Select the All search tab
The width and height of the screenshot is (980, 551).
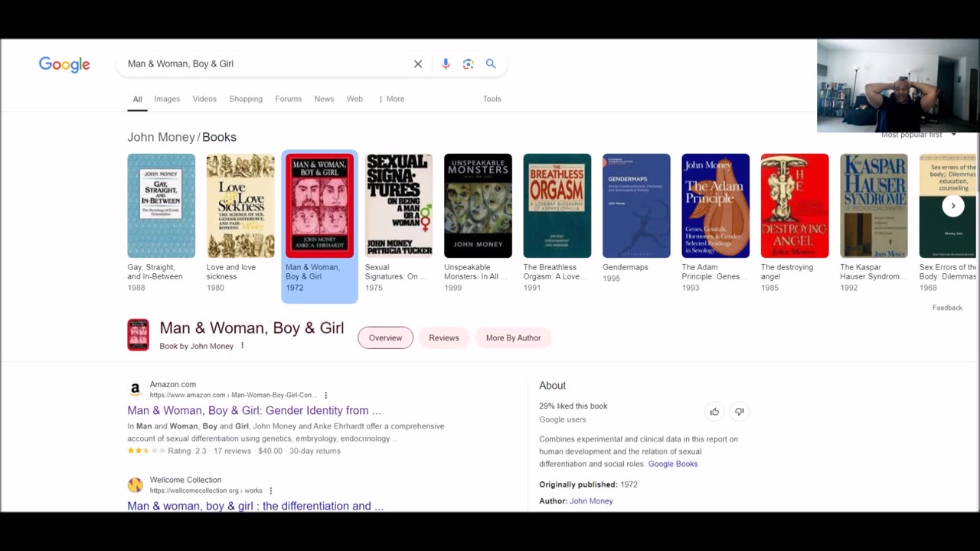click(x=137, y=99)
